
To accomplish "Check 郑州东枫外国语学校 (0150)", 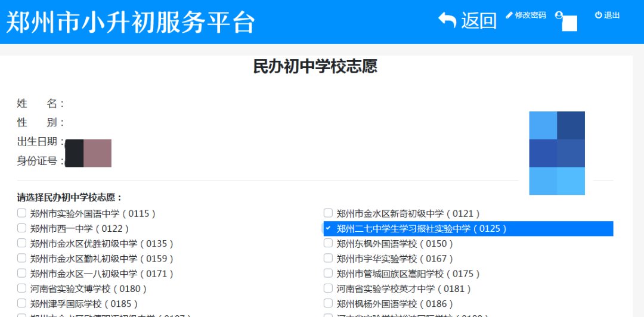I will tap(328, 243).
